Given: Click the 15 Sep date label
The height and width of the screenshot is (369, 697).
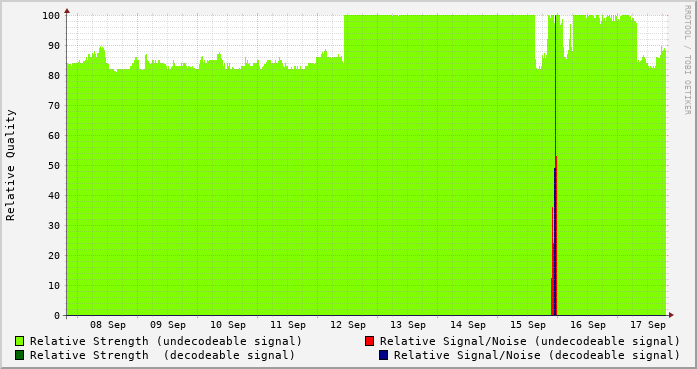Looking at the screenshot, I should pyautogui.click(x=528, y=325).
